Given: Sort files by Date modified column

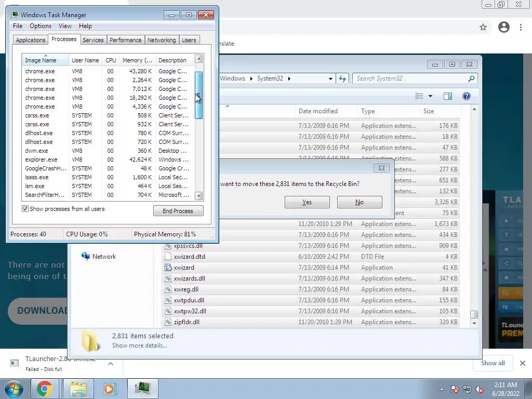Looking at the screenshot, I should (326, 111).
